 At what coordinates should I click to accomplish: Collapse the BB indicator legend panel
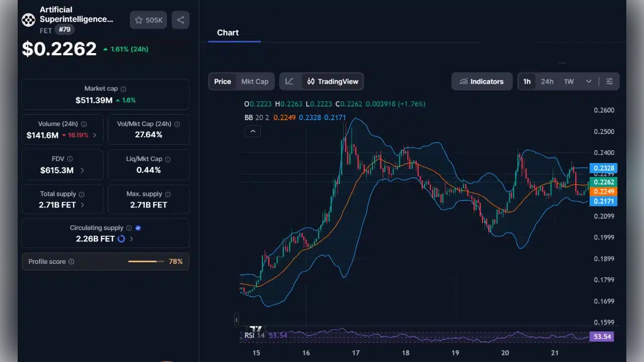point(252,131)
